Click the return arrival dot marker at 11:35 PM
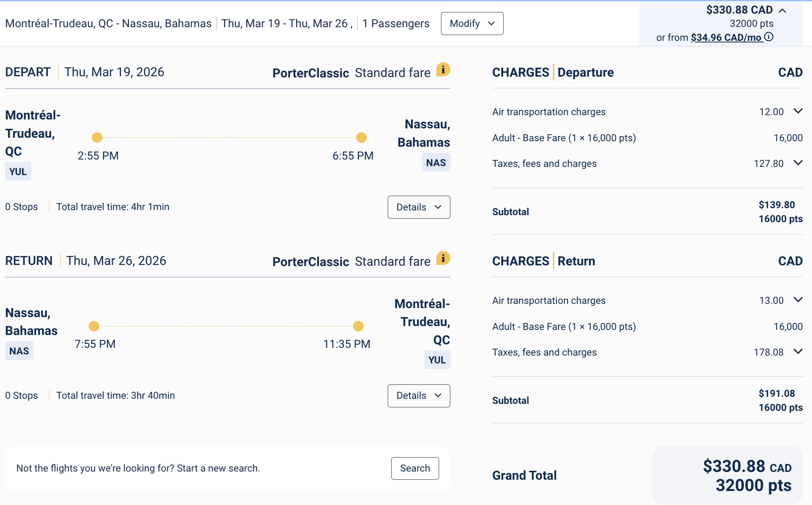This screenshot has height=505, width=812. (x=358, y=326)
